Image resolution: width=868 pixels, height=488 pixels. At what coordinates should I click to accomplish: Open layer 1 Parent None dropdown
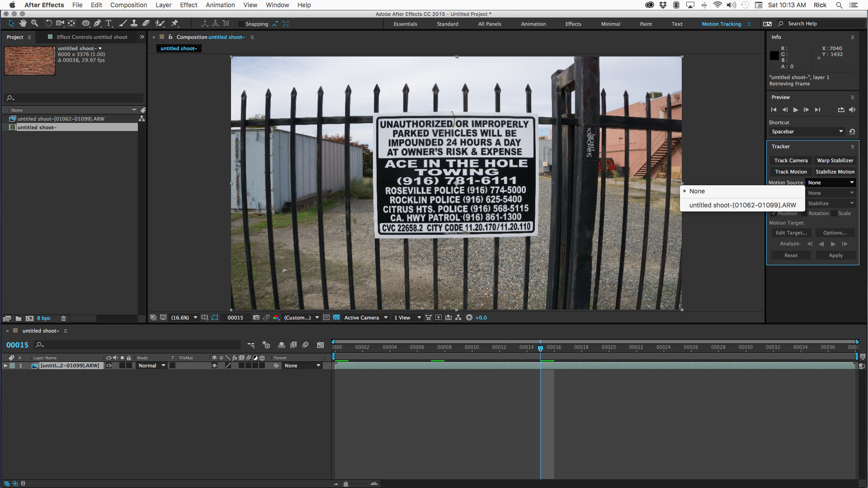302,366
